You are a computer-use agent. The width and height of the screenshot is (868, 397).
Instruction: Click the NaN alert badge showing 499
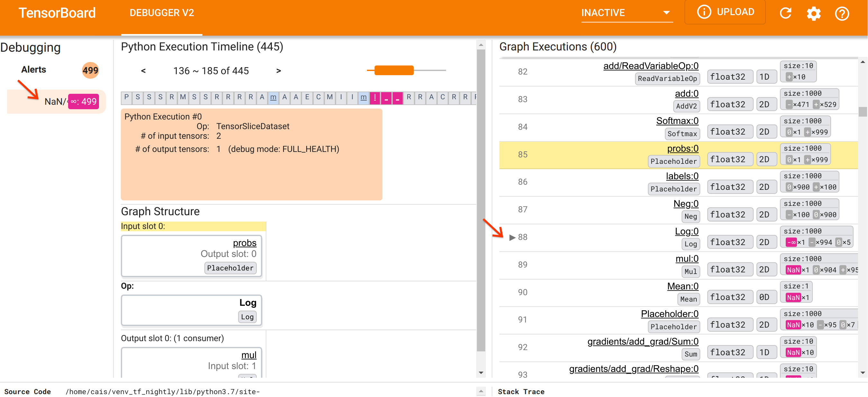pyautogui.click(x=83, y=101)
